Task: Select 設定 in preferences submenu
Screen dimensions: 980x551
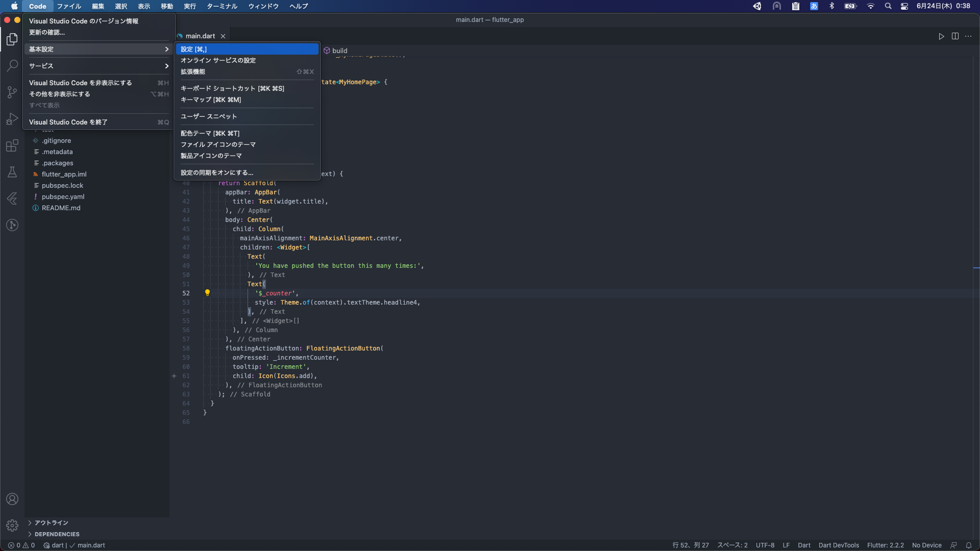Action: point(247,49)
